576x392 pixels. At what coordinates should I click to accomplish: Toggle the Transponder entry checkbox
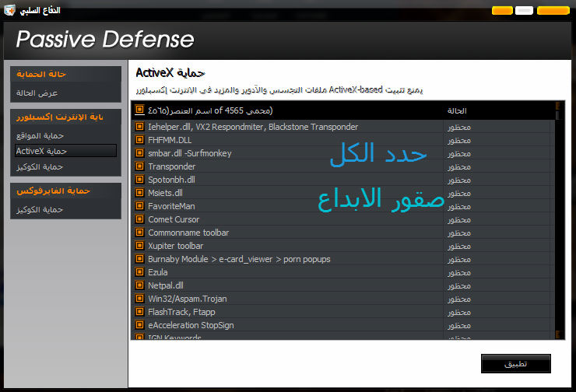140,166
